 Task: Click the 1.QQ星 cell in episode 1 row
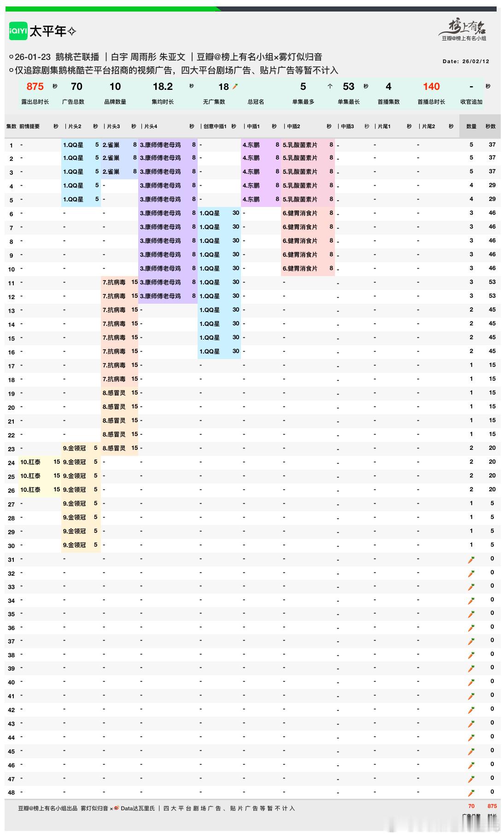pyautogui.click(x=73, y=145)
